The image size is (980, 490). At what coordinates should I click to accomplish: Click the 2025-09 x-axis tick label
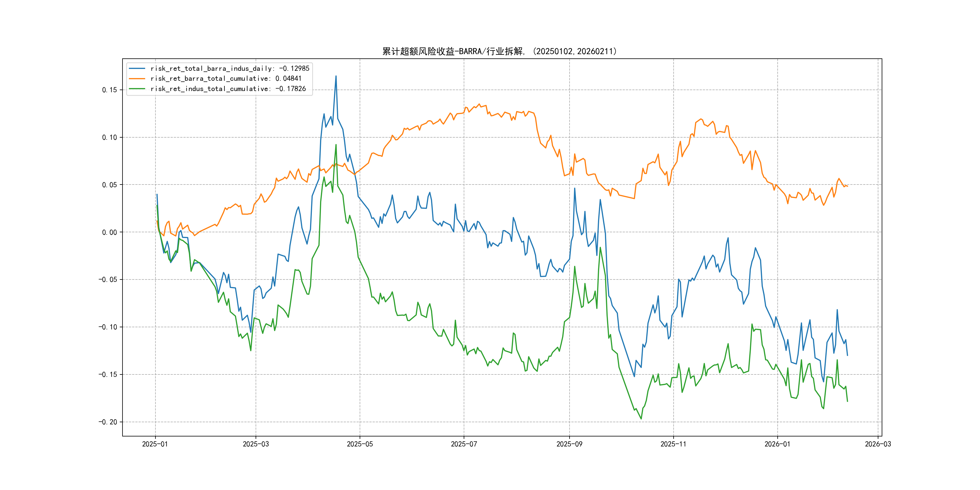coord(569,444)
